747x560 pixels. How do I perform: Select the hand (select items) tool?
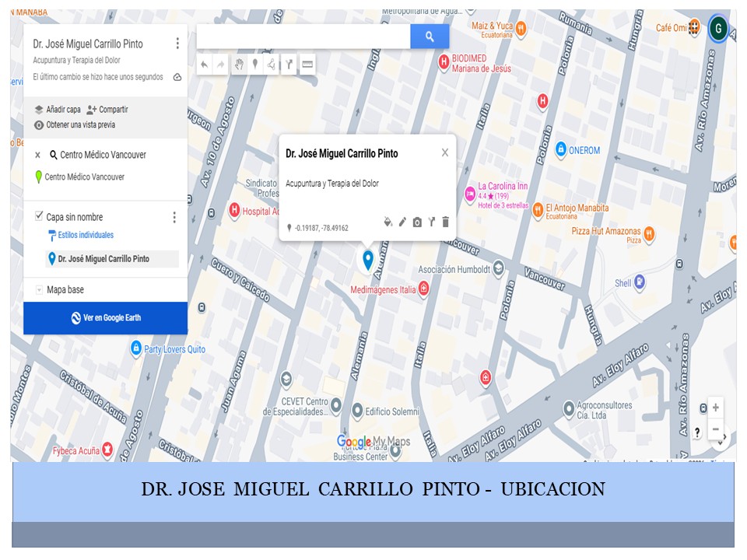coord(239,65)
